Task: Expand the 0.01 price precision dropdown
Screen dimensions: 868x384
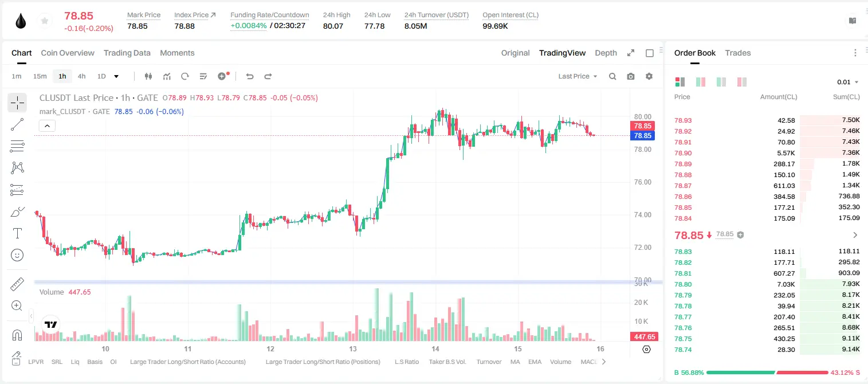Action: [x=848, y=82]
